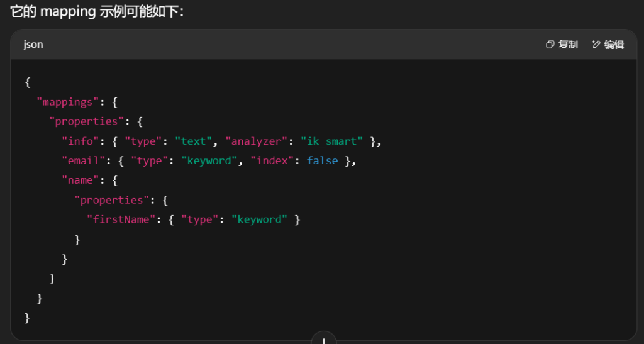
Task: Click the top-level "properties" key
Action: pyautogui.click(x=87, y=121)
